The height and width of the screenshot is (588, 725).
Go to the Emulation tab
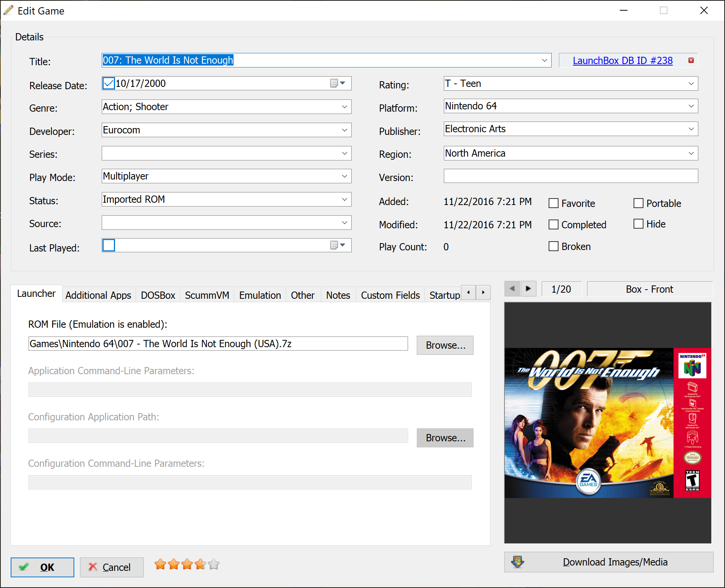260,295
